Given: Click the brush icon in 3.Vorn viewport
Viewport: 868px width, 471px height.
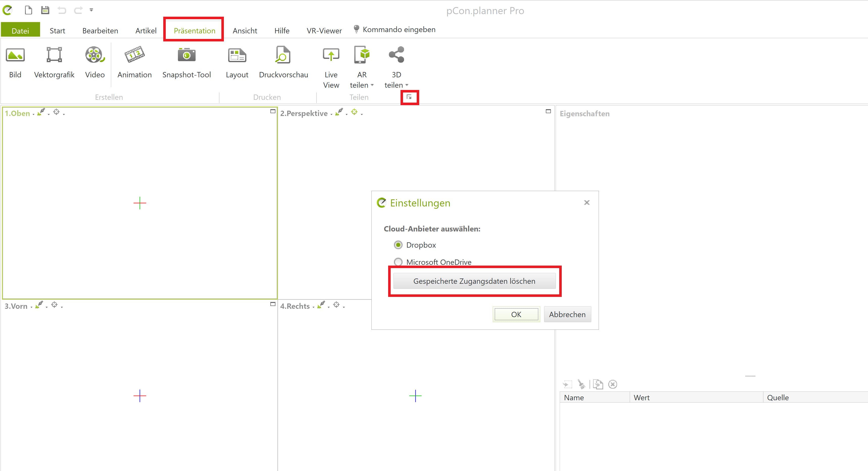Looking at the screenshot, I should point(39,304).
